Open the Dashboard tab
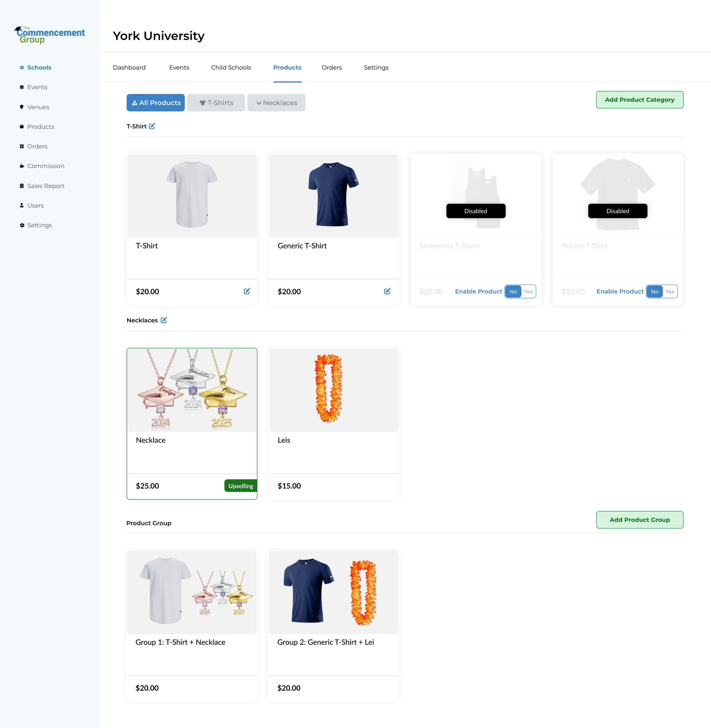 129,68
